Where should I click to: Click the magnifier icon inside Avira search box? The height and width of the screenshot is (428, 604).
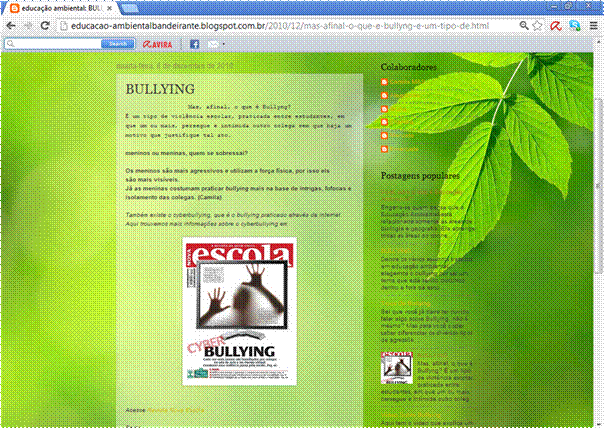[10, 44]
